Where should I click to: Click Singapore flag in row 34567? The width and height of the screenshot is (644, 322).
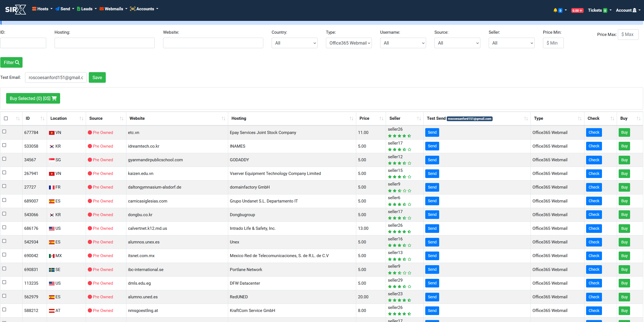[51, 160]
